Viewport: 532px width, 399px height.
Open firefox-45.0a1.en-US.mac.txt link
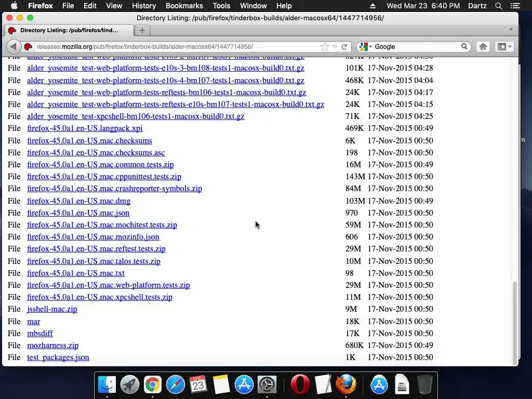click(x=76, y=273)
